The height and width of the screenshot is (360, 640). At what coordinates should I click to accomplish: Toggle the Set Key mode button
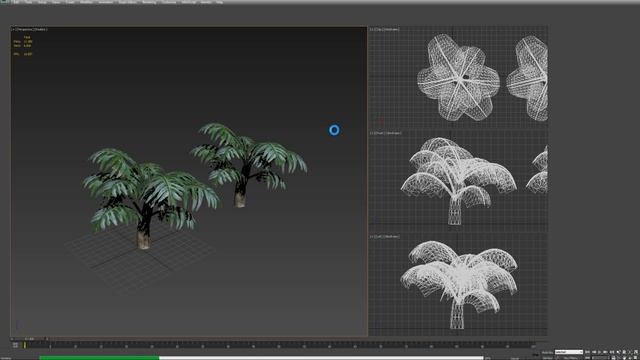tap(547, 358)
